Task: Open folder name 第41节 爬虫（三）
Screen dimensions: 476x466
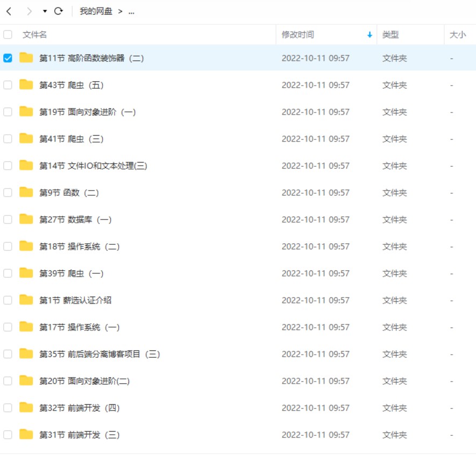Action: tap(72, 139)
